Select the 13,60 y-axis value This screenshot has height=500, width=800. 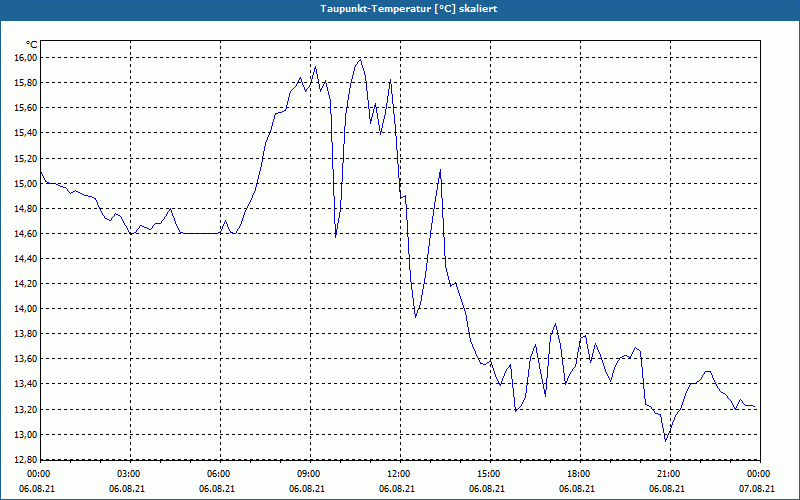tap(28, 359)
